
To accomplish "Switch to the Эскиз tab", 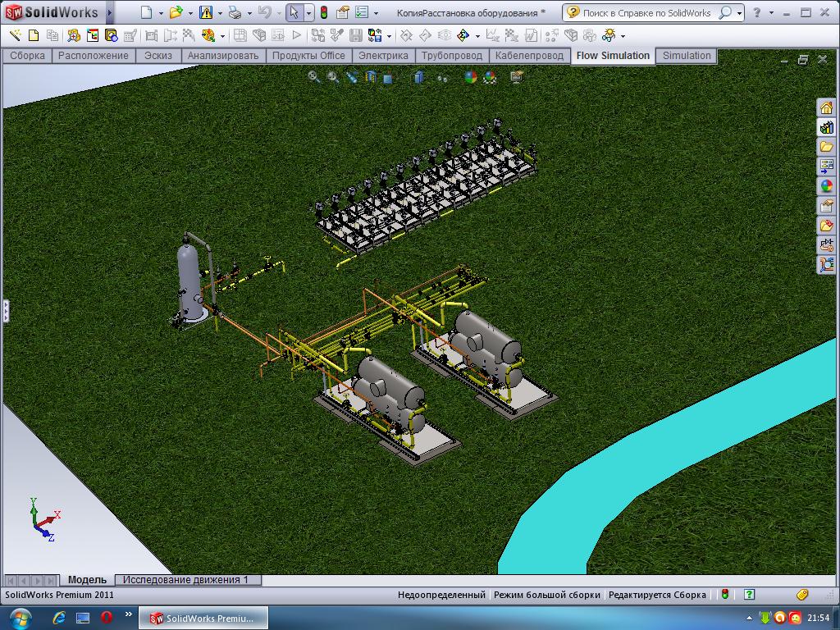I will (x=158, y=56).
